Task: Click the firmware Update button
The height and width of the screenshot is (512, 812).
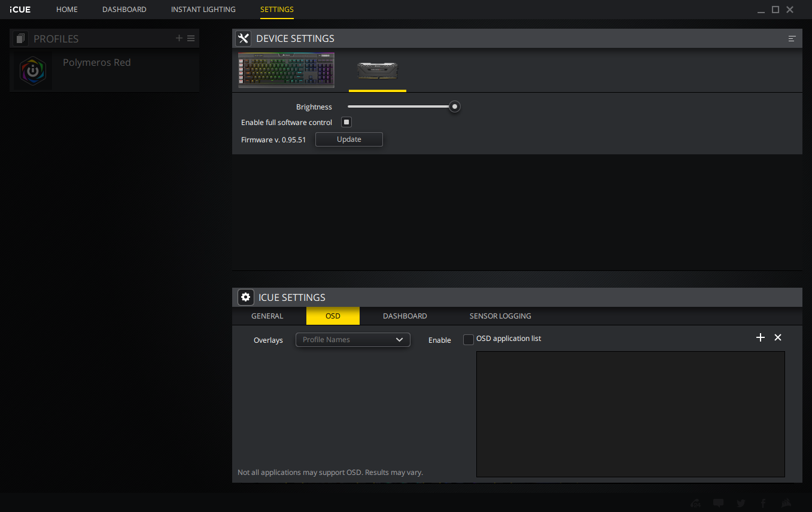Action: (349, 139)
